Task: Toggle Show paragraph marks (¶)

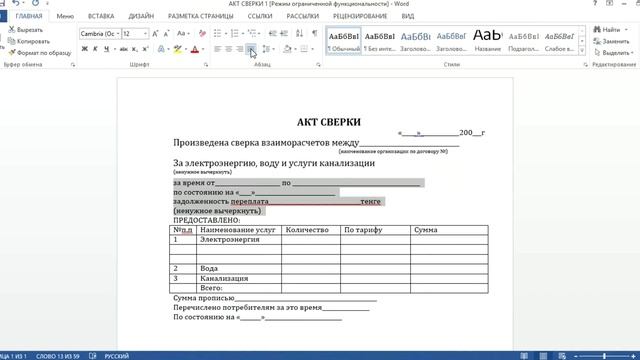Action: pyautogui.click(x=314, y=33)
